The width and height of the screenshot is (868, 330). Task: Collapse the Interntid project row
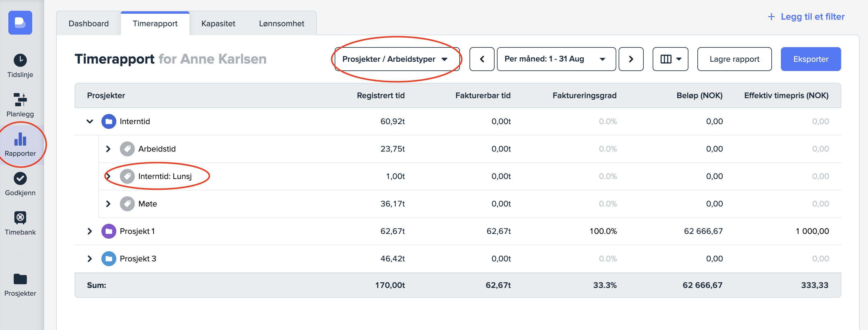point(89,121)
